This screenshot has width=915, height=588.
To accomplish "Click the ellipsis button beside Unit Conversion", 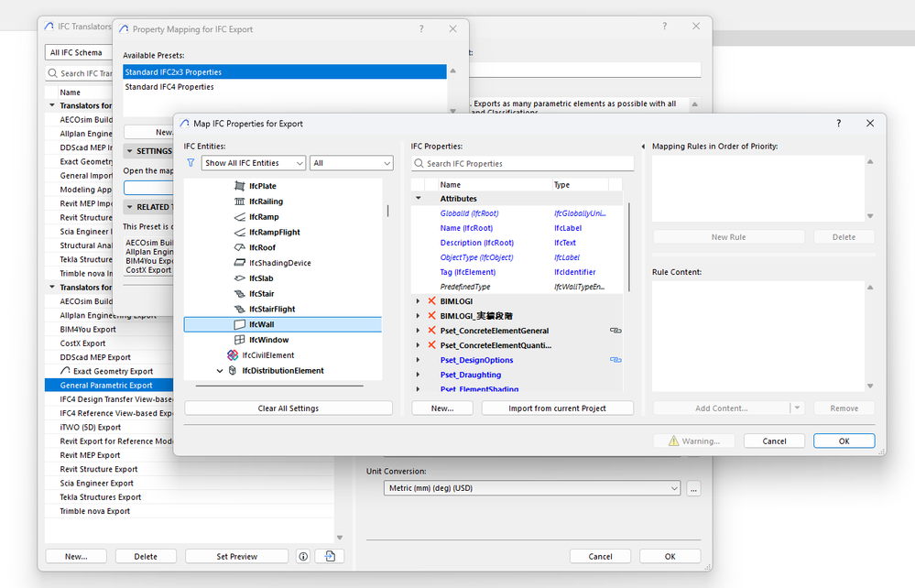I will tap(693, 488).
